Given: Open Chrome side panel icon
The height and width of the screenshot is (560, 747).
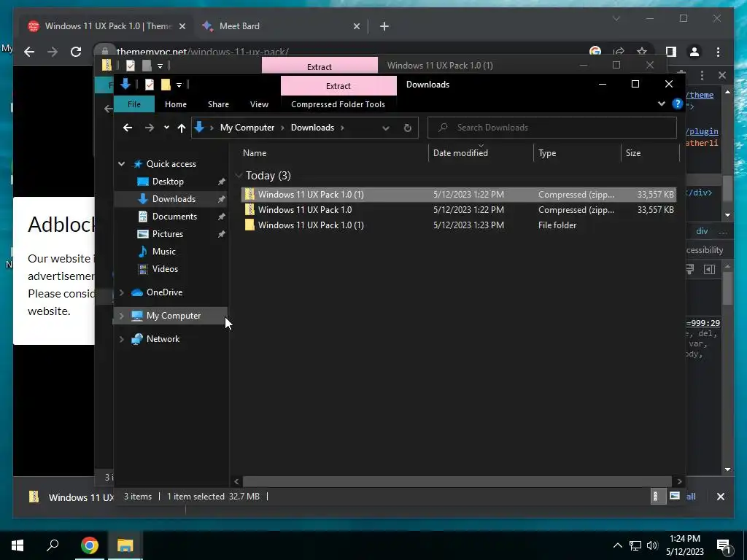Looking at the screenshot, I should [x=671, y=52].
